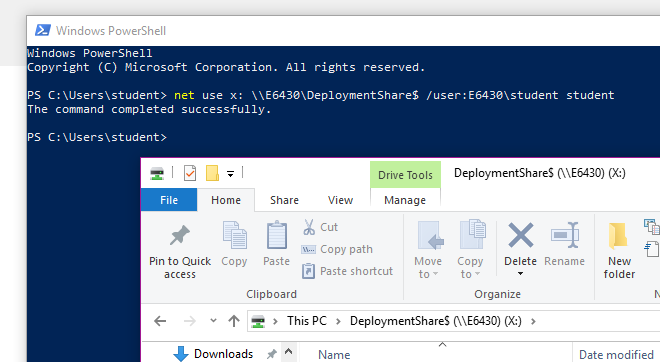The height and width of the screenshot is (362, 660).
Task: Click the drive icon in the address bar
Action: (x=258, y=322)
